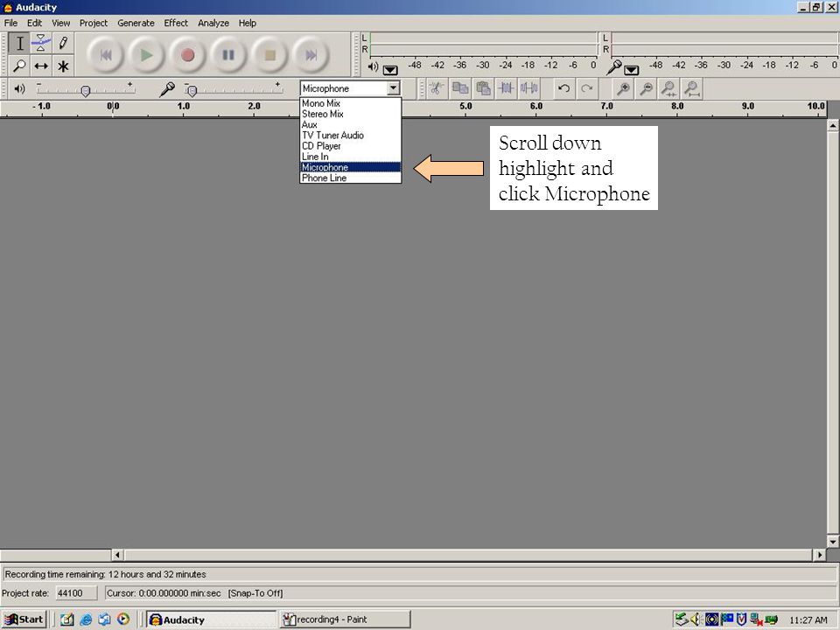
Task: Click the input volume microphone icon
Action: coord(166,89)
